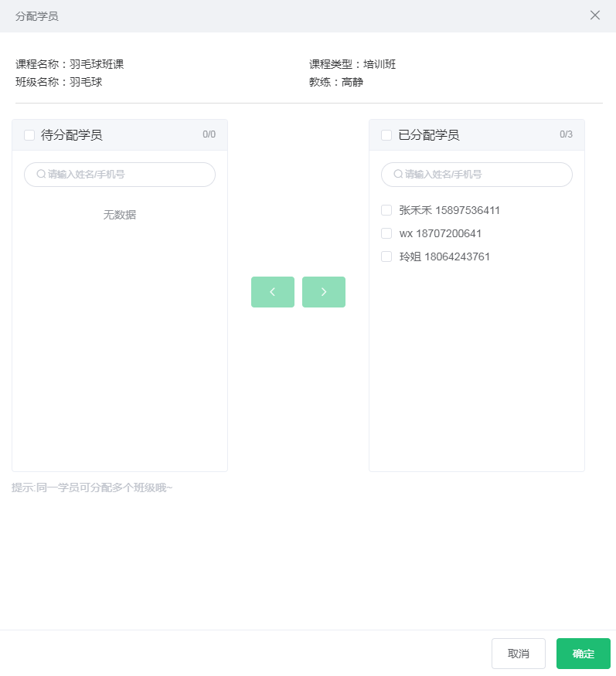The image size is (616, 676).
Task: Click the 0/3 counter in 已分配学员 header
Action: (566, 134)
